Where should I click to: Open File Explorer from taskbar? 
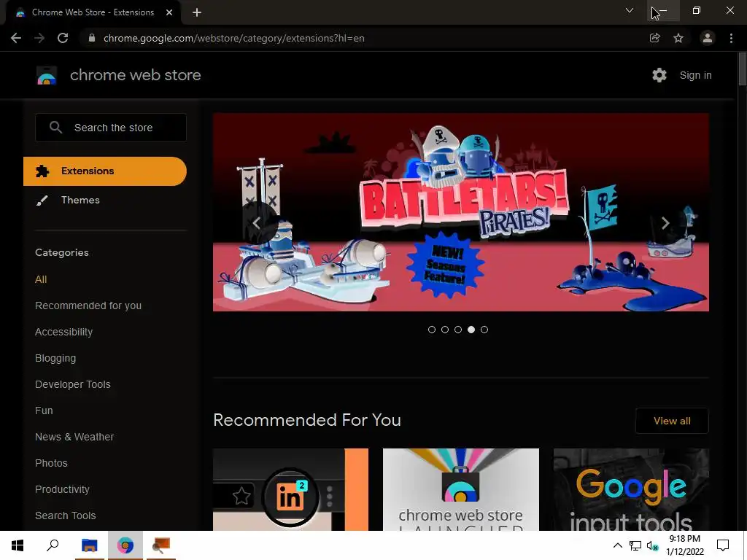coord(89,545)
